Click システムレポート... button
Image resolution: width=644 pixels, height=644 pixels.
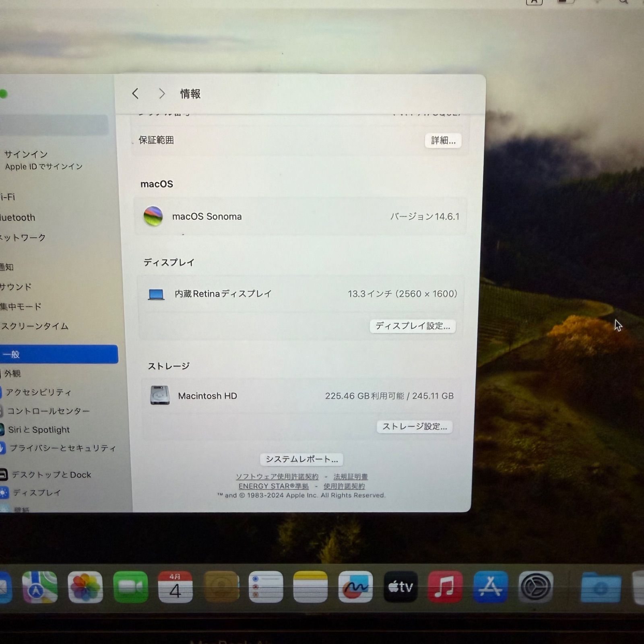point(301,459)
